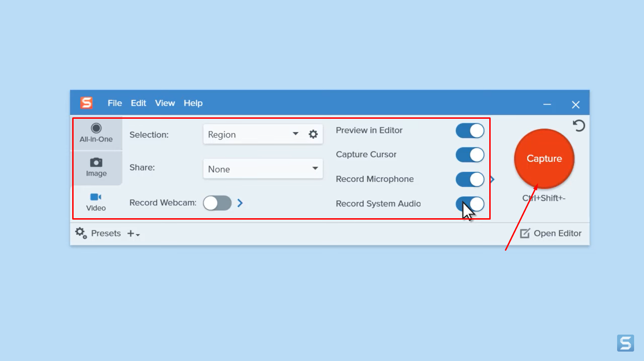The width and height of the screenshot is (644, 361).
Task: Disable Preview in Editor
Action: click(470, 131)
